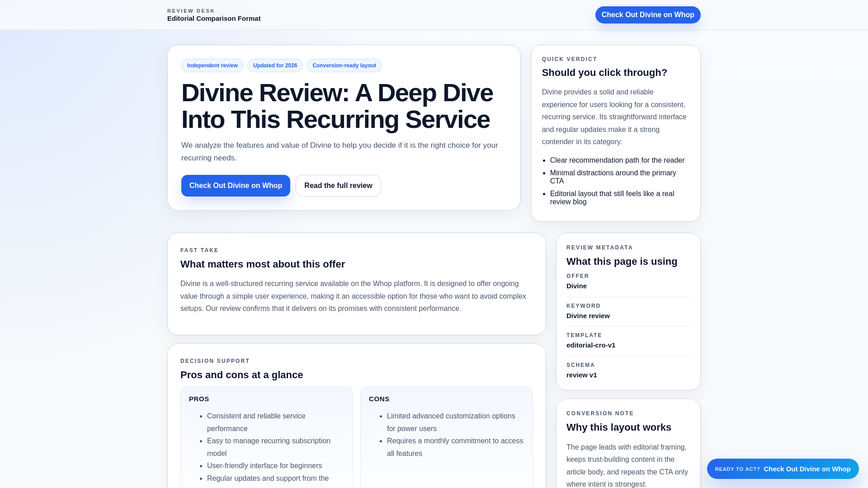868x488 pixels.
Task: Click 'What matters most about this offer' heading
Action: pyautogui.click(x=263, y=264)
